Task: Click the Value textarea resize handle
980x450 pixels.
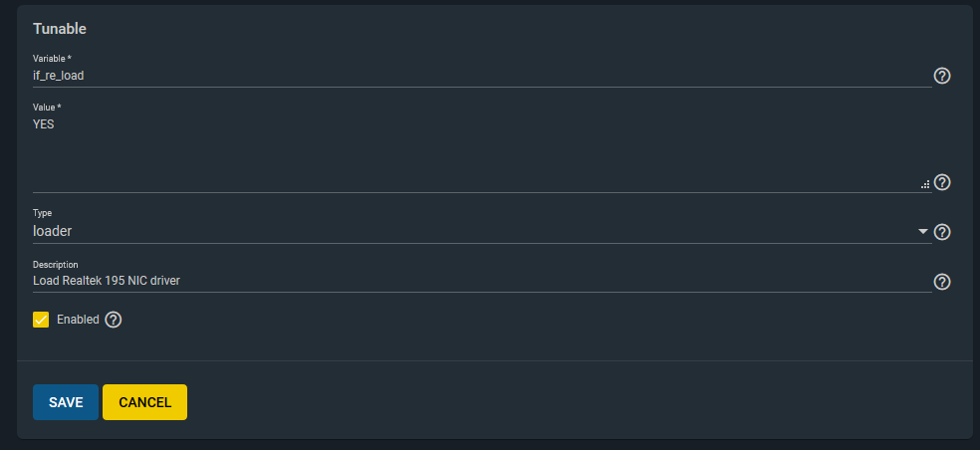Action: point(925,184)
